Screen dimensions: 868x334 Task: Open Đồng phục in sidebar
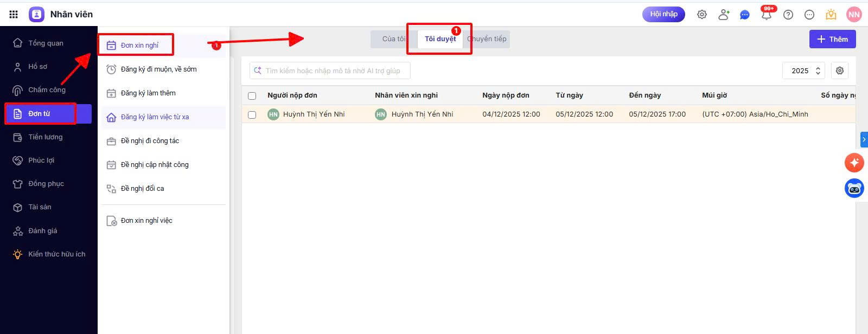tap(46, 183)
